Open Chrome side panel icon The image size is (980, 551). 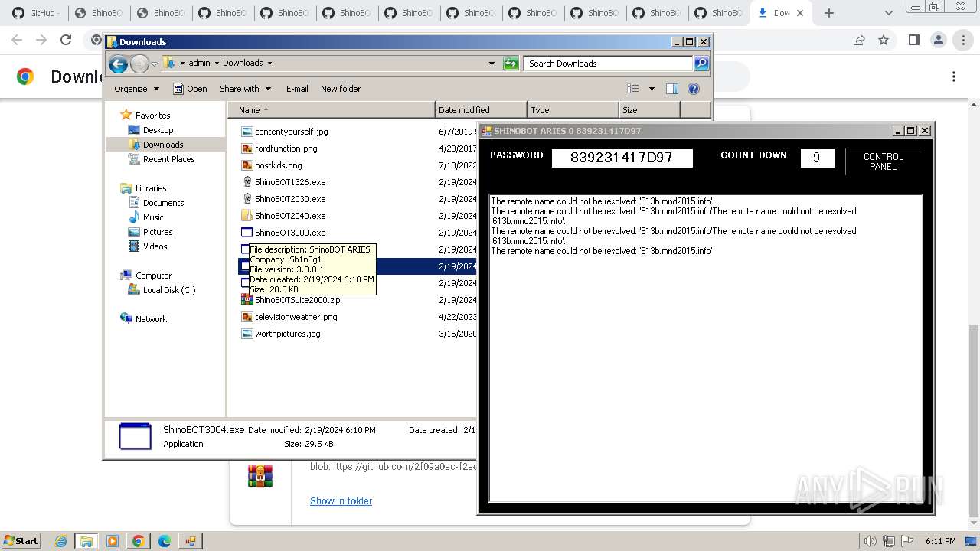pos(913,40)
